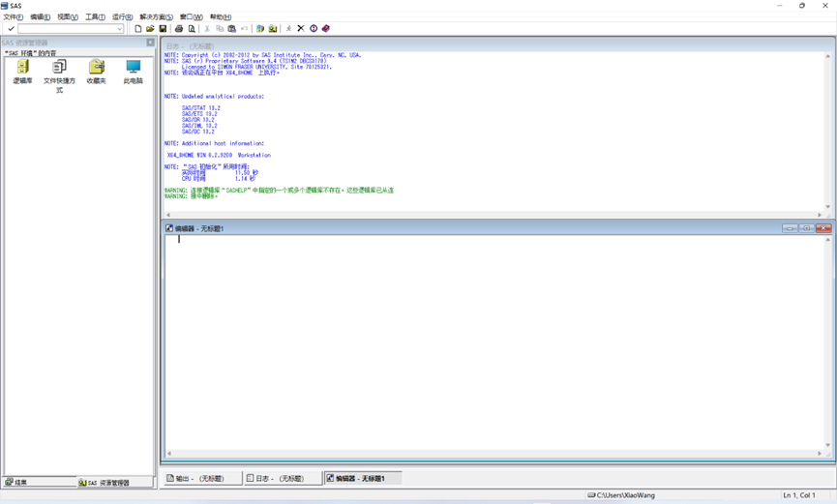Viewport: 837px width, 504px height.
Task: Click the editor window scroll-right arrow
Action: 820,454
